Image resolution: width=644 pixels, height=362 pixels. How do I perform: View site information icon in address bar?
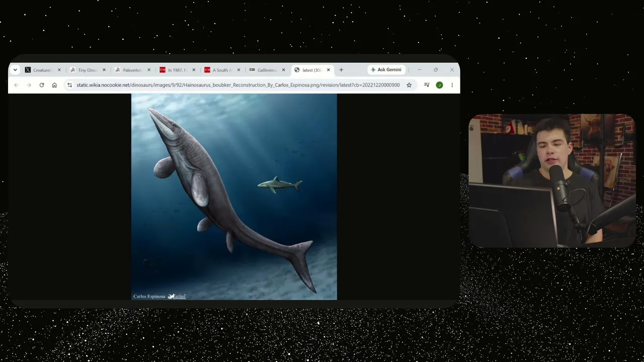(69, 85)
